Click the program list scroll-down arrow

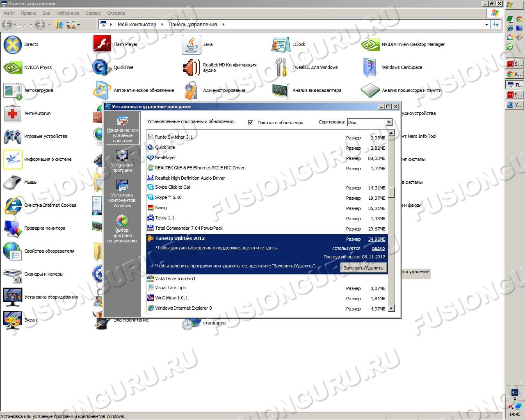[391, 308]
